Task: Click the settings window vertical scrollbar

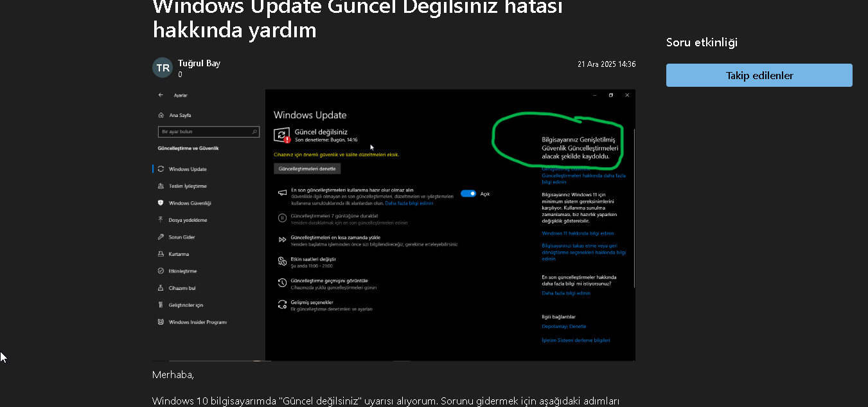Action: click(633, 208)
